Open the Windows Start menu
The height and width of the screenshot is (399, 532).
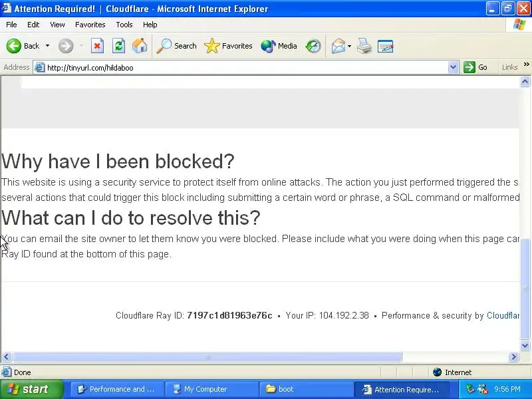[32, 389]
